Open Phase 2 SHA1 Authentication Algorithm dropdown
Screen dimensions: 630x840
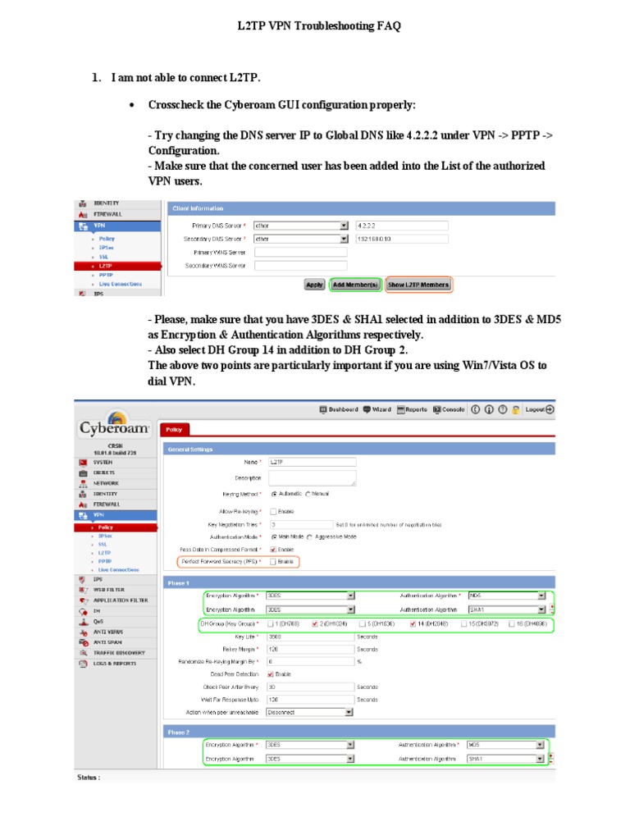(x=505, y=759)
